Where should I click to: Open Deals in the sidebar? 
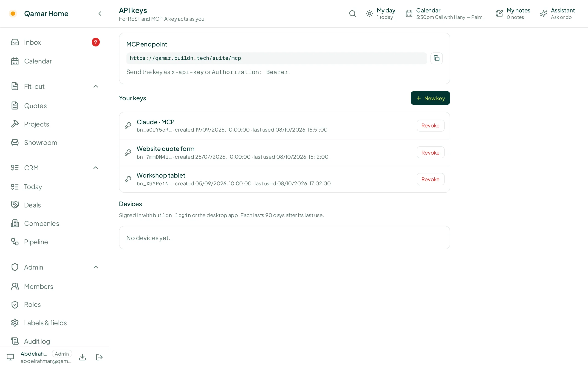tap(55, 205)
